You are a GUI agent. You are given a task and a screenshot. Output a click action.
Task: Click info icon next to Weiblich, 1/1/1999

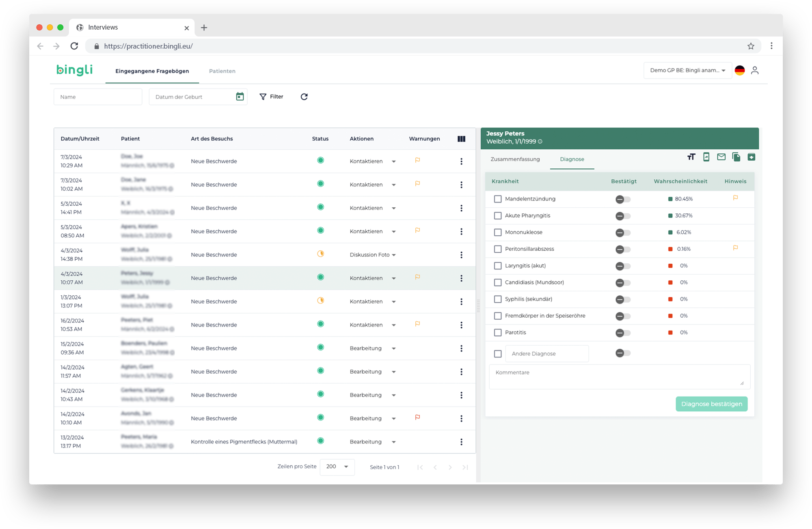click(x=540, y=142)
